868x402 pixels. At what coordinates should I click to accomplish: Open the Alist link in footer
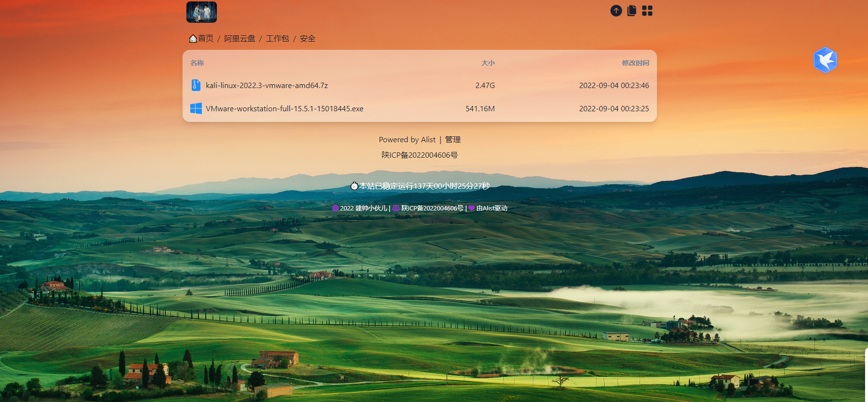tap(428, 139)
